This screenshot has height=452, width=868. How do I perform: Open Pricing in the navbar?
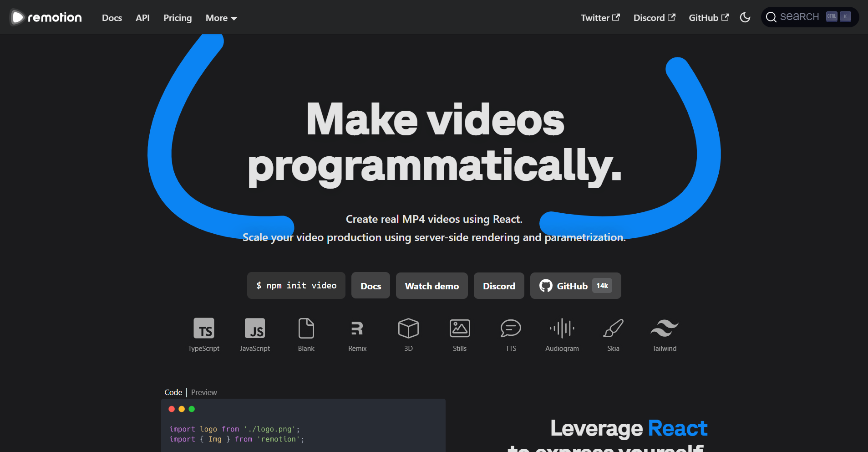tap(178, 18)
